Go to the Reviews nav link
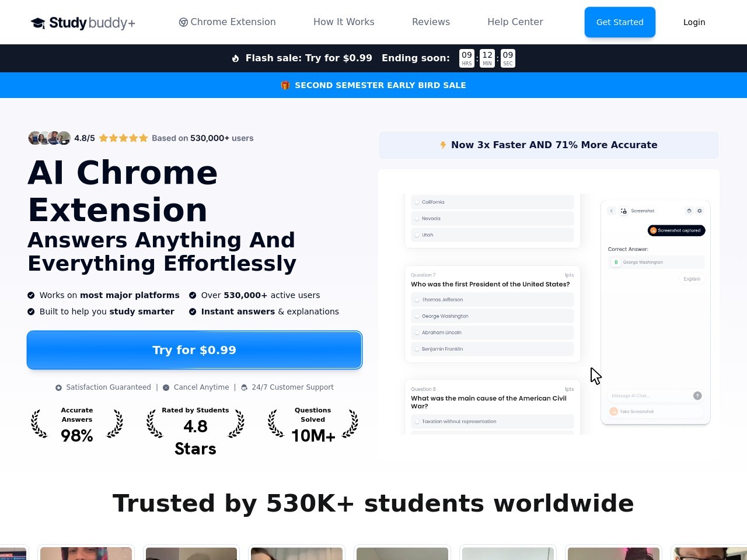747x560 pixels. (x=431, y=22)
